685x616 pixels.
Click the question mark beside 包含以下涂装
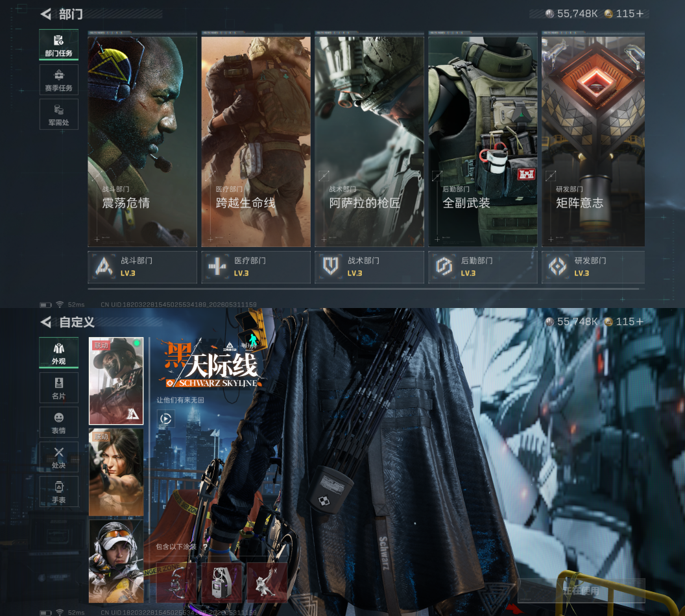click(x=205, y=547)
